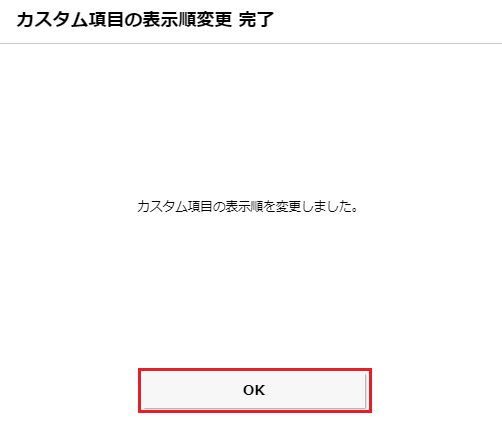Click the OK button
Viewport: 502px width, 428px height.
point(255,390)
